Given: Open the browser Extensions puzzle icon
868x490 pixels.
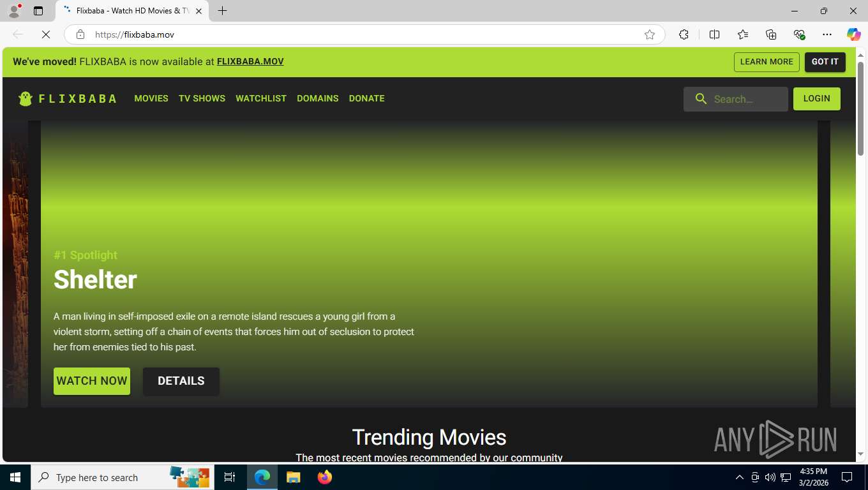Looking at the screenshot, I should coord(684,34).
